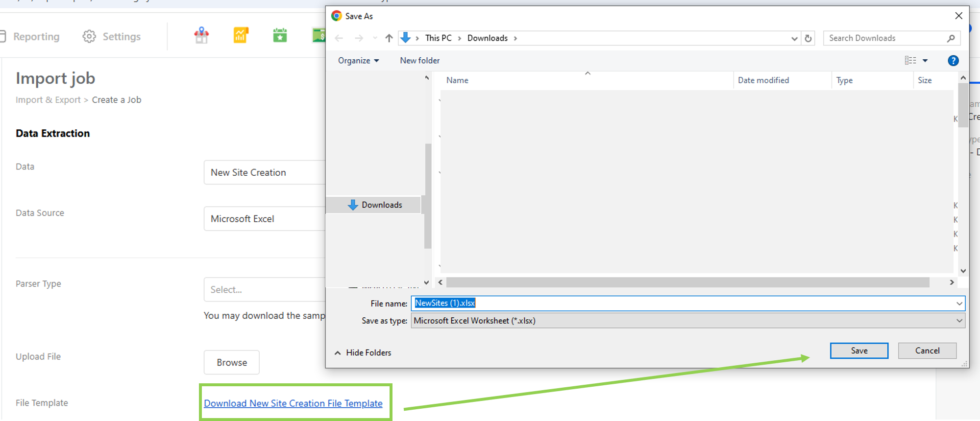Click the yellow chart report icon

pos(241,36)
